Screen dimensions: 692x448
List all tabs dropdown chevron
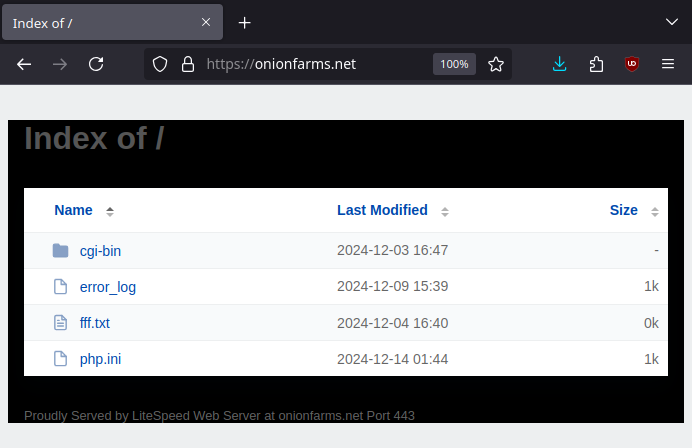(671, 21)
